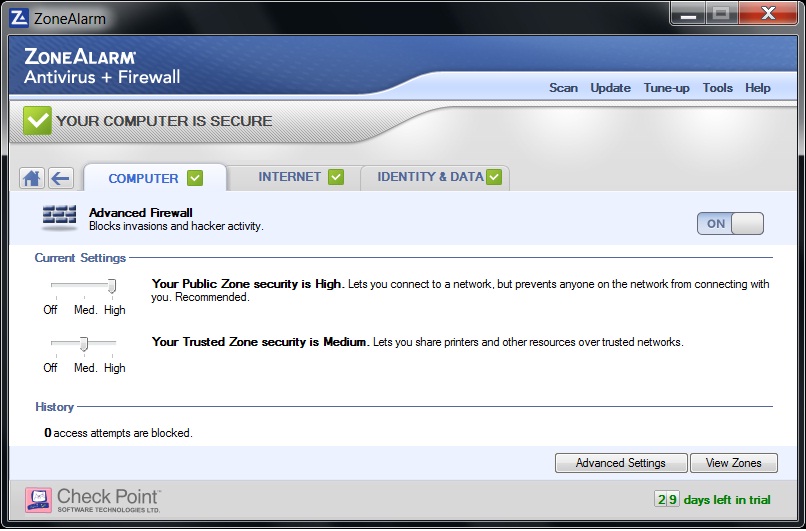
Task: Open the Help menu
Action: (758, 88)
